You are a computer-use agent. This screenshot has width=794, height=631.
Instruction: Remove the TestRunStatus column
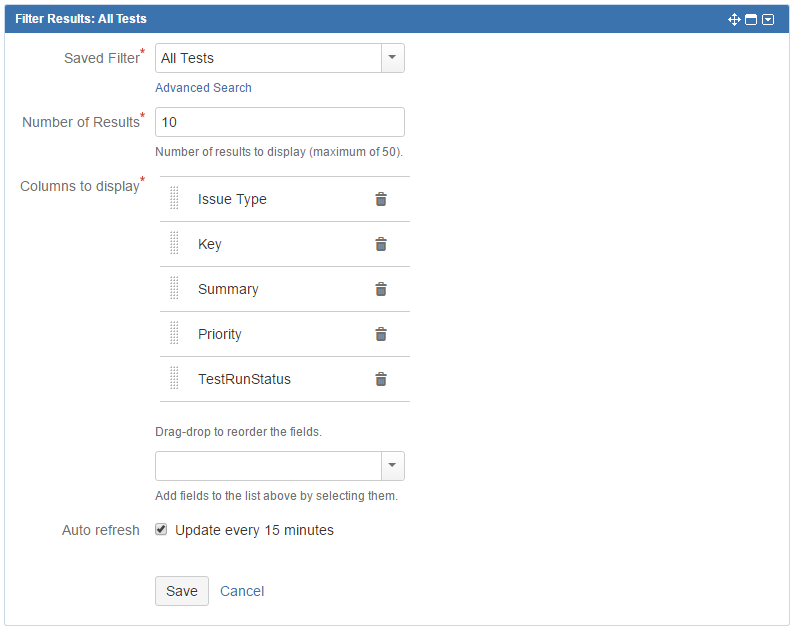(381, 379)
